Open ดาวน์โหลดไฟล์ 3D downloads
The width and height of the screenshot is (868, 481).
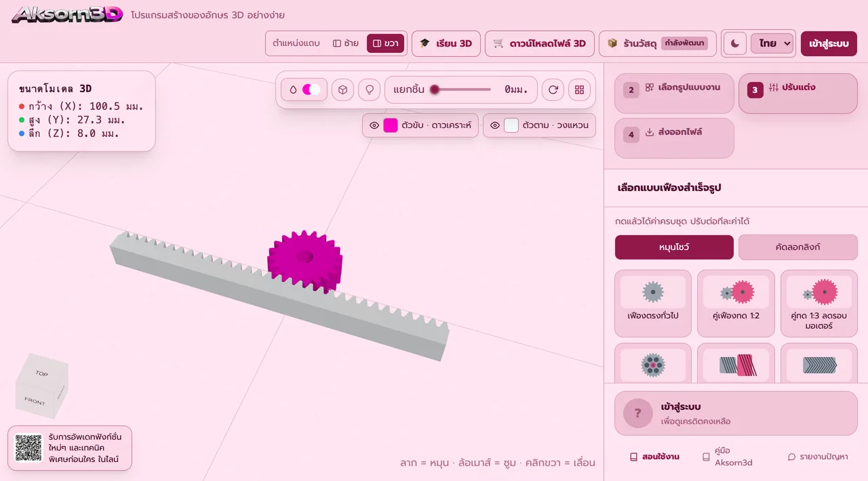(540, 43)
